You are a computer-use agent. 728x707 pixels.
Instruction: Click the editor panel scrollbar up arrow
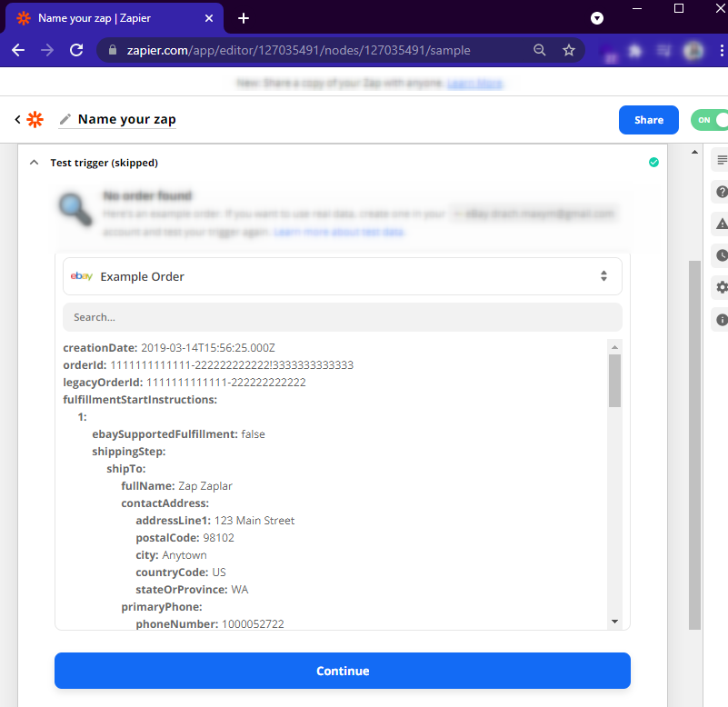694,152
